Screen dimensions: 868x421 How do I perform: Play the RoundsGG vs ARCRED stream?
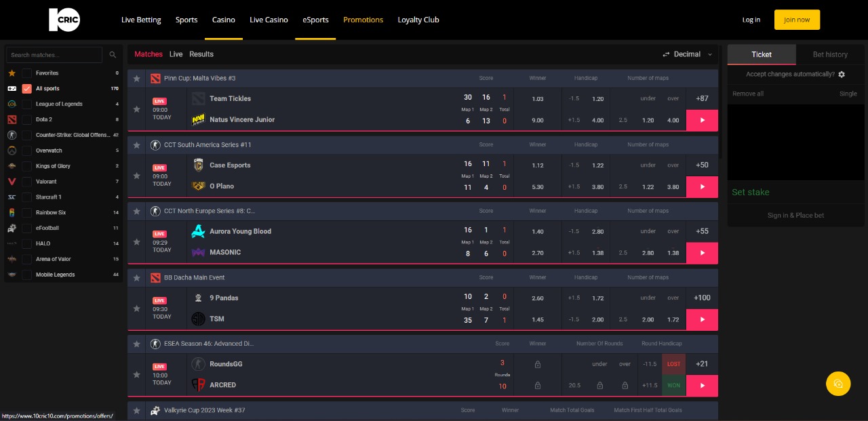point(702,385)
